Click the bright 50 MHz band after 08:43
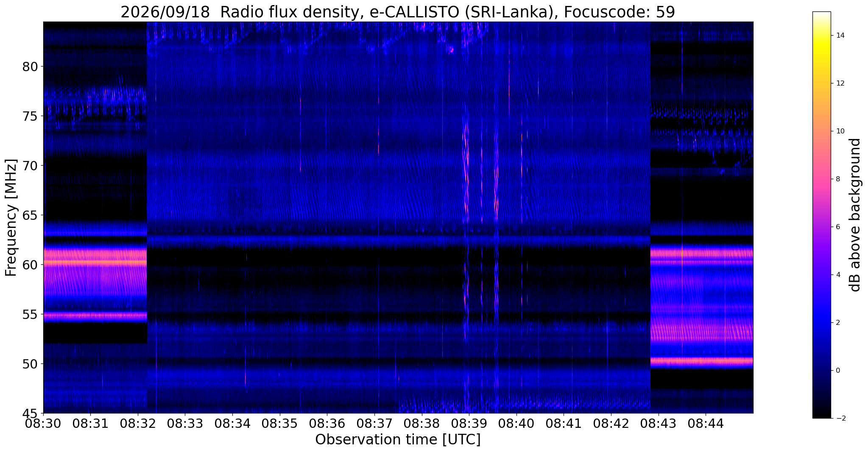The image size is (868, 452). point(702,361)
